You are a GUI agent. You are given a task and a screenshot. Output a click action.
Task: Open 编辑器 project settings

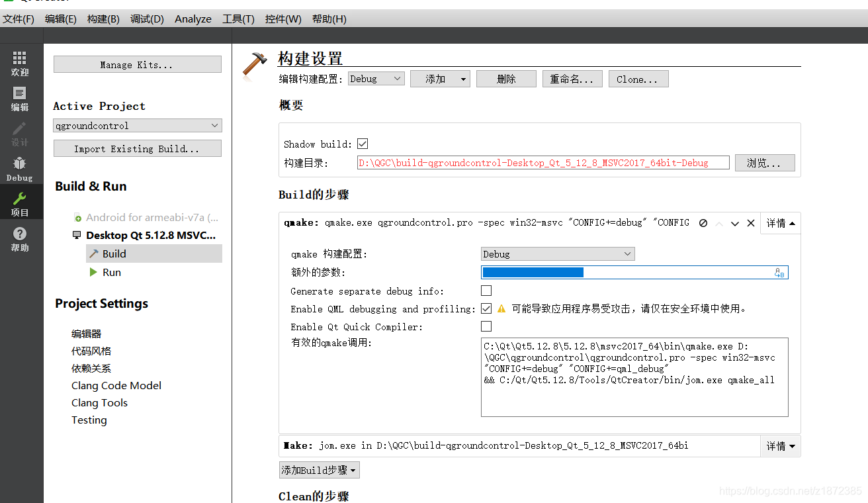87,334
